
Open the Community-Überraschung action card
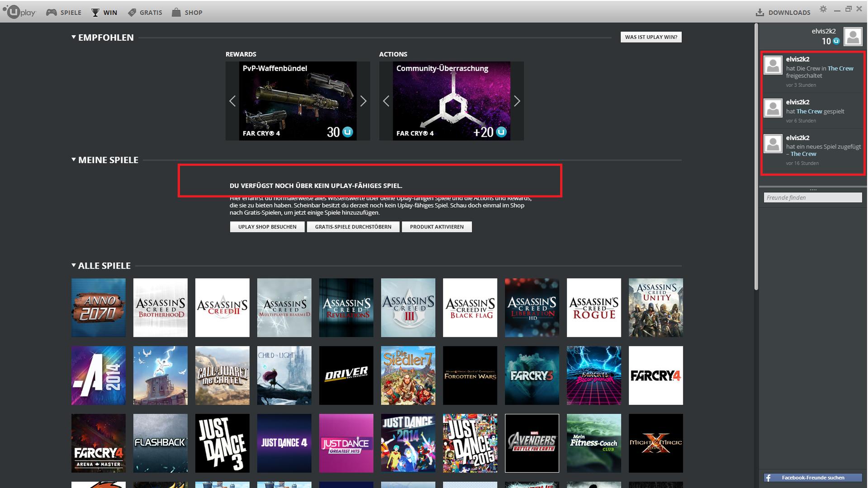[x=451, y=101]
